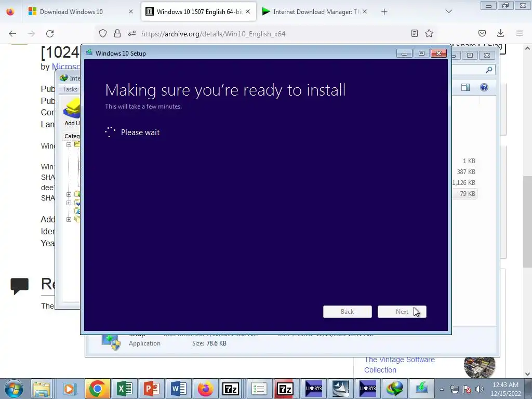Click the Firefox logo in the title bar
Viewport: 532px width, 399px height.
coord(10,11)
